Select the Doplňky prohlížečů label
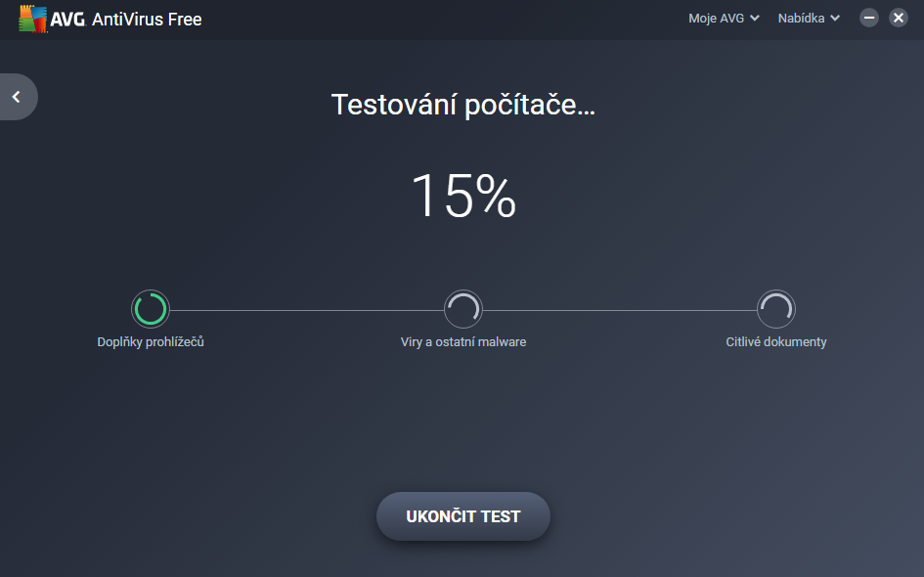 coord(151,342)
